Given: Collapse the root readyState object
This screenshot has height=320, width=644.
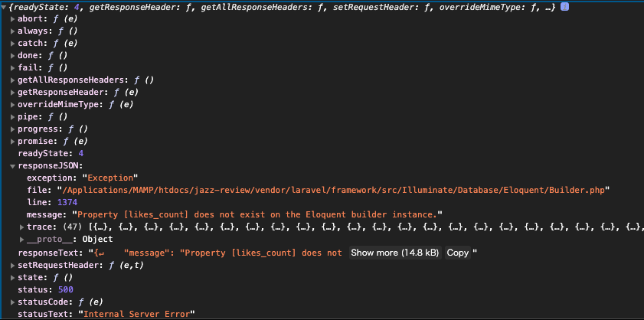Looking at the screenshot, I should (4, 8).
